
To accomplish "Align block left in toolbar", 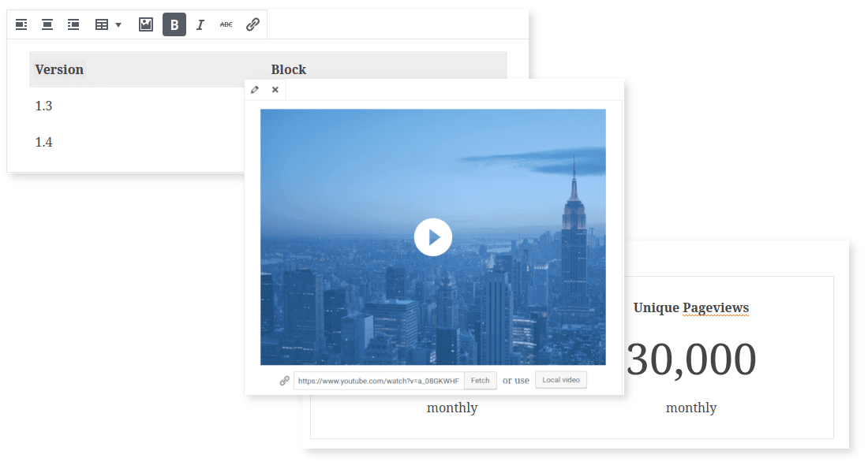I will click(x=21, y=25).
